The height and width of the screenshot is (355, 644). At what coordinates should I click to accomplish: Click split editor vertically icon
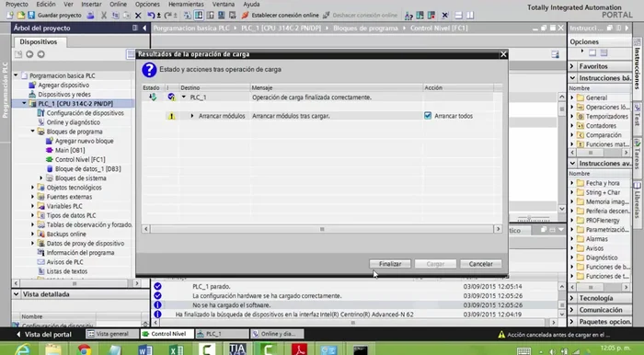(470, 16)
